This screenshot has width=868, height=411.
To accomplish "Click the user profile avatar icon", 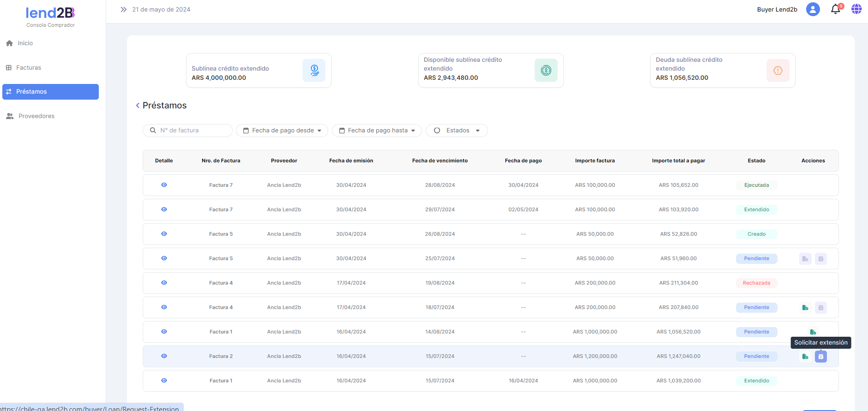I will [x=813, y=9].
